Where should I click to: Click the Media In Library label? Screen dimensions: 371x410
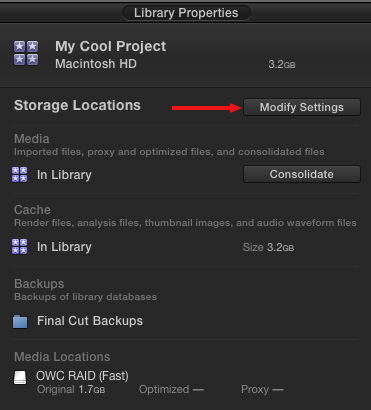tap(64, 175)
